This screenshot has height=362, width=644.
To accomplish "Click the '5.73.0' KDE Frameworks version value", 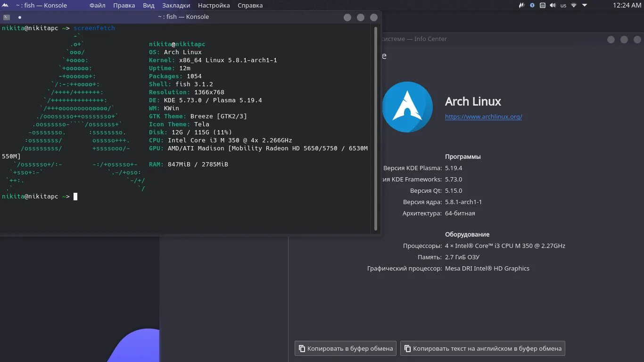I will tap(454, 180).
